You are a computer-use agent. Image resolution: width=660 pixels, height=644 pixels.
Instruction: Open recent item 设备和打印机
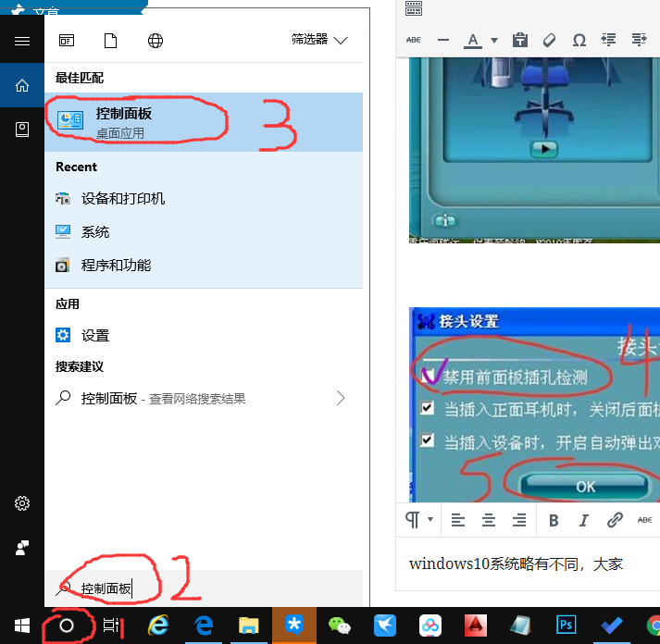pos(204,198)
